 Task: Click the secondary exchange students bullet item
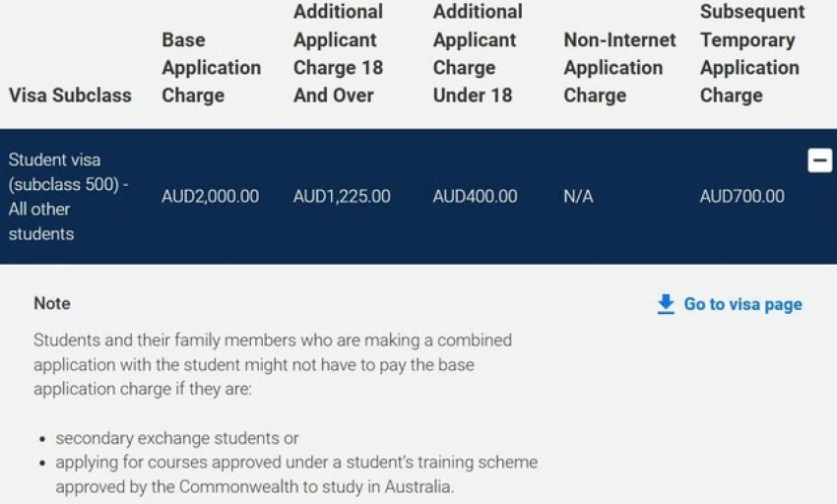(x=176, y=438)
